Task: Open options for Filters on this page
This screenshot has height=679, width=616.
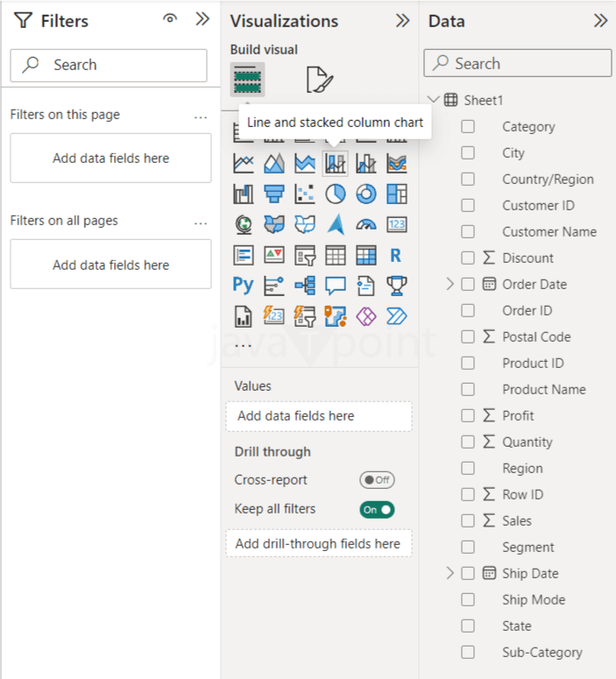Action: (201, 117)
